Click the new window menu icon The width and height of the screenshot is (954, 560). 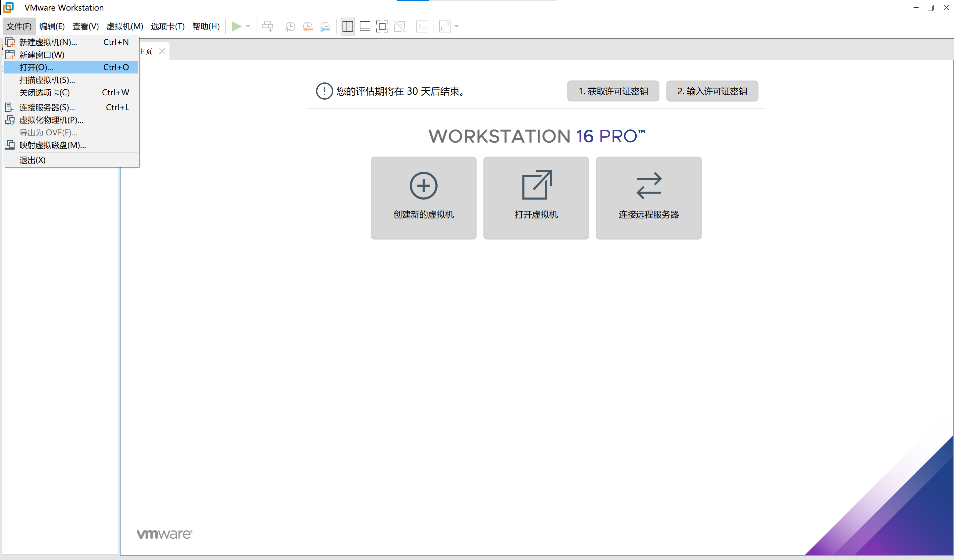tap(10, 55)
